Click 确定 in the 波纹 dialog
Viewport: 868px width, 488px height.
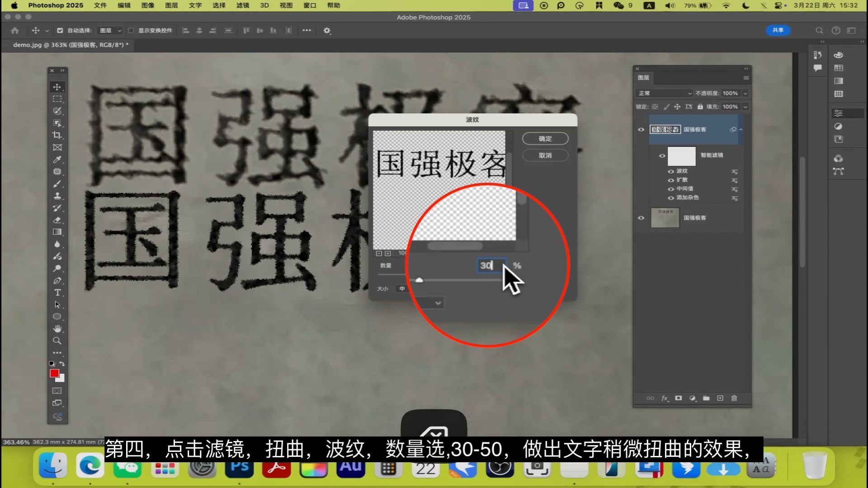(x=545, y=139)
